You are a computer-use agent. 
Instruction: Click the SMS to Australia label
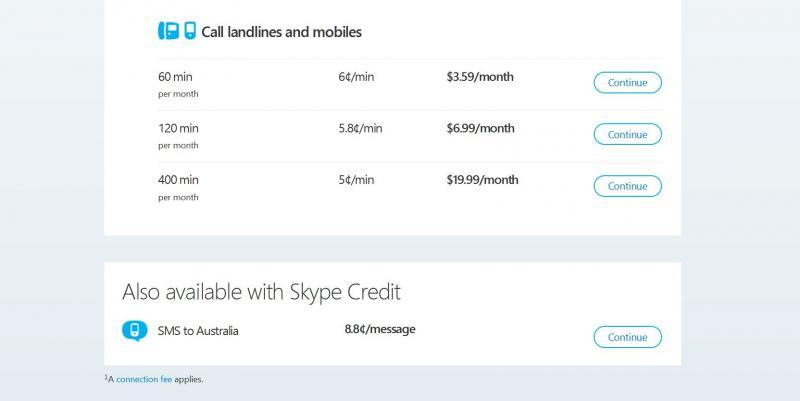198,331
